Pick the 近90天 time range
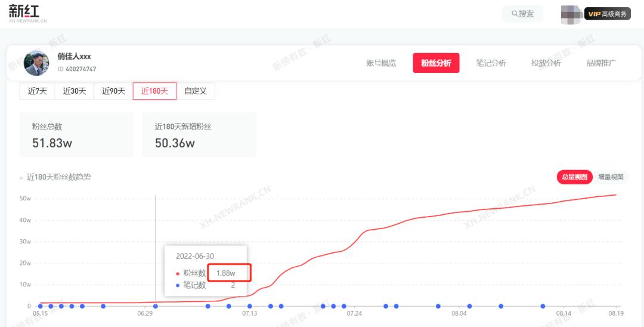The image size is (644, 327). click(x=113, y=91)
